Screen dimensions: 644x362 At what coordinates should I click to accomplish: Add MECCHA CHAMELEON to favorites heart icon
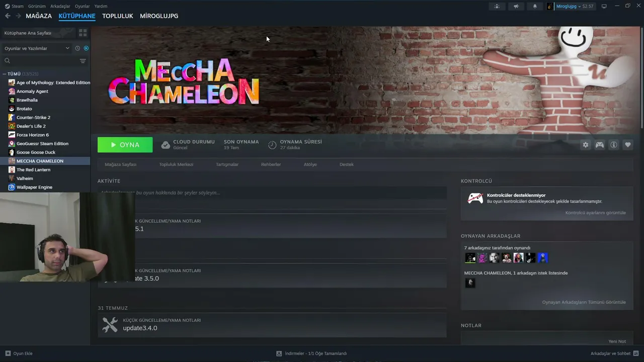[x=628, y=145]
